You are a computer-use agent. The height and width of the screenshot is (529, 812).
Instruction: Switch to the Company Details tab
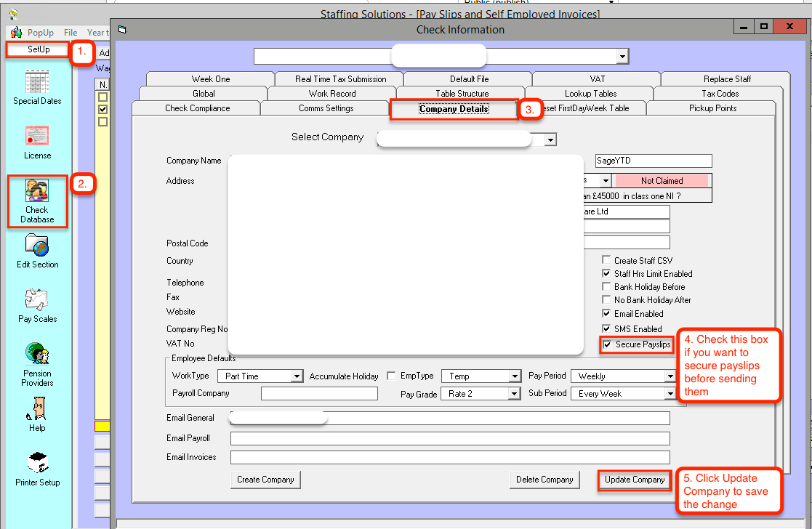[454, 109]
